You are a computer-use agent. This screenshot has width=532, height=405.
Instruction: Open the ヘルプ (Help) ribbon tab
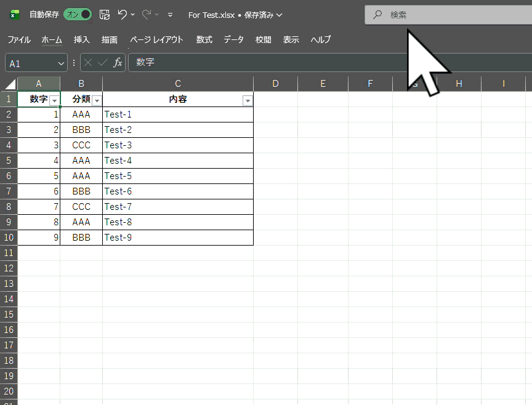320,39
